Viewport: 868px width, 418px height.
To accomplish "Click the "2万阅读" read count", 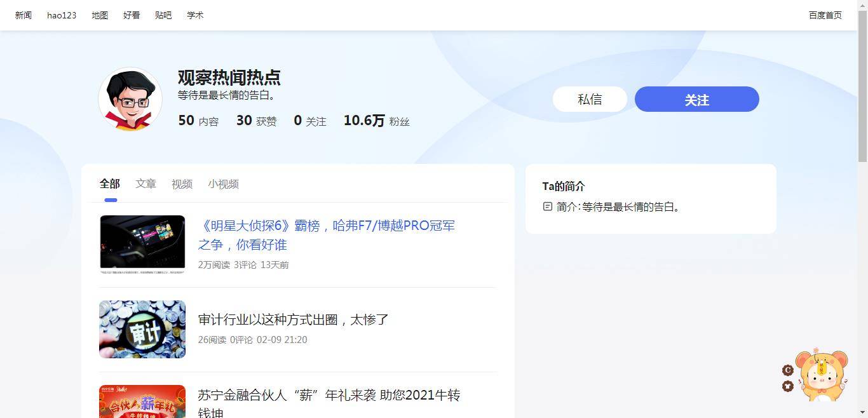I will click(214, 265).
